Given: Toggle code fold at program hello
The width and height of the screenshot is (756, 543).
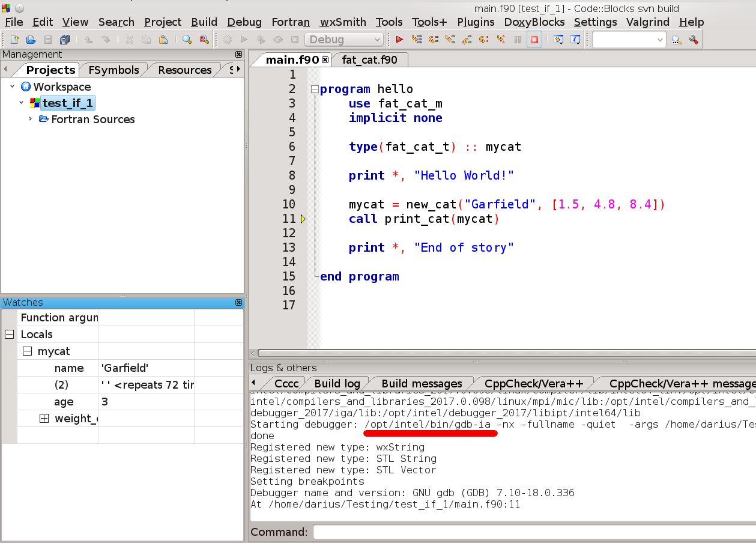Looking at the screenshot, I should (314, 89).
